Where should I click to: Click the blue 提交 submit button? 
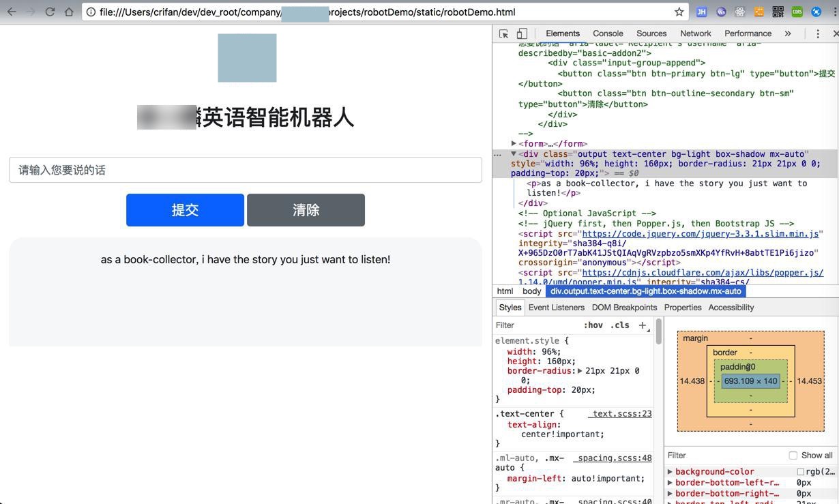pyautogui.click(x=185, y=210)
